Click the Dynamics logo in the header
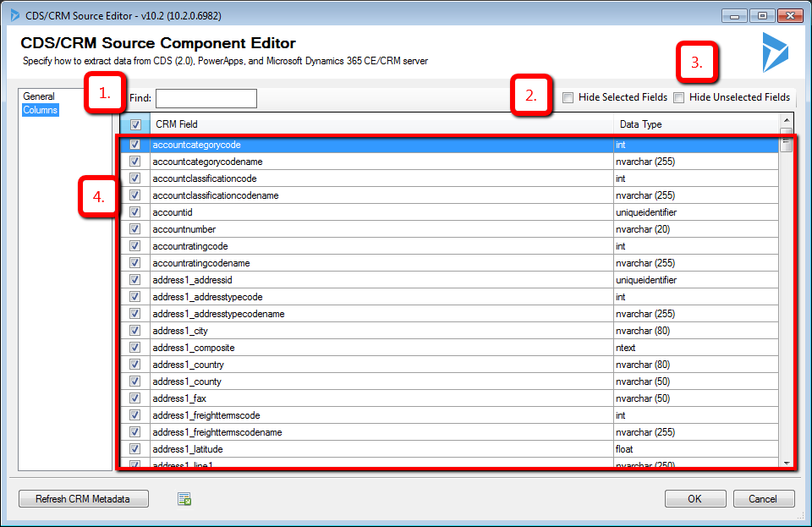The width and height of the screenshot is (812, 527). click(776, 52)
